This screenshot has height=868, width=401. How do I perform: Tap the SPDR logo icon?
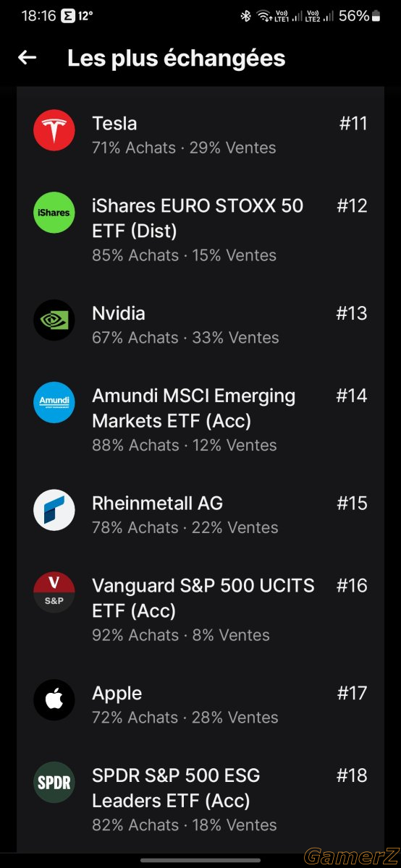click(x=54, y=783)
